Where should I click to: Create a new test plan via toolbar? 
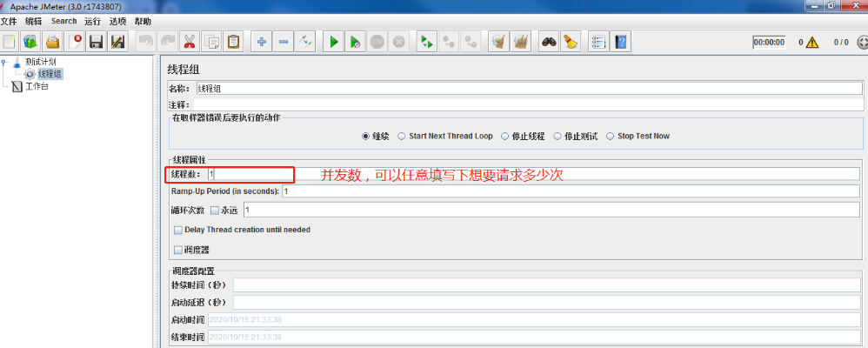(9, 42)
